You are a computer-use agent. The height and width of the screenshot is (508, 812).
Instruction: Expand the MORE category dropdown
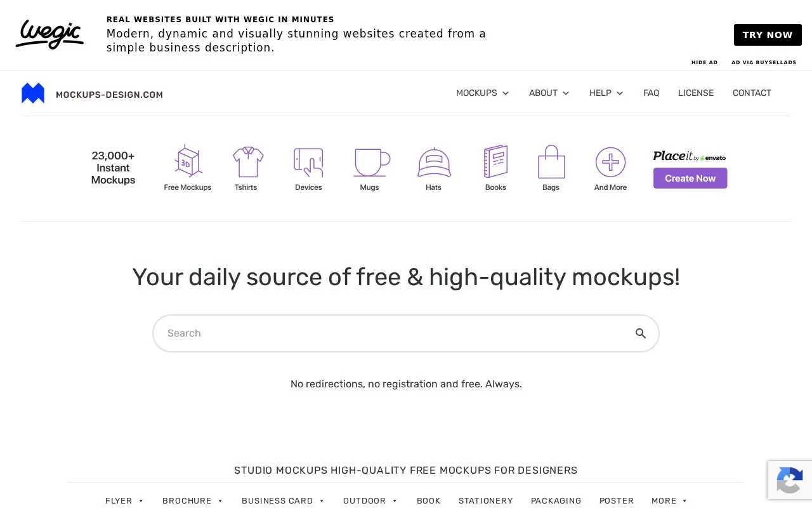(x=669, y=500)
